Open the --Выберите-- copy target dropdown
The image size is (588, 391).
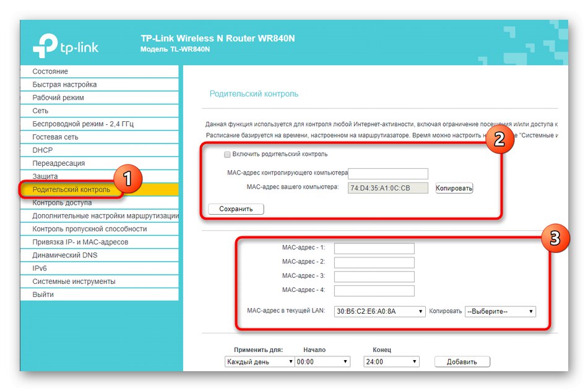(500, 312)
